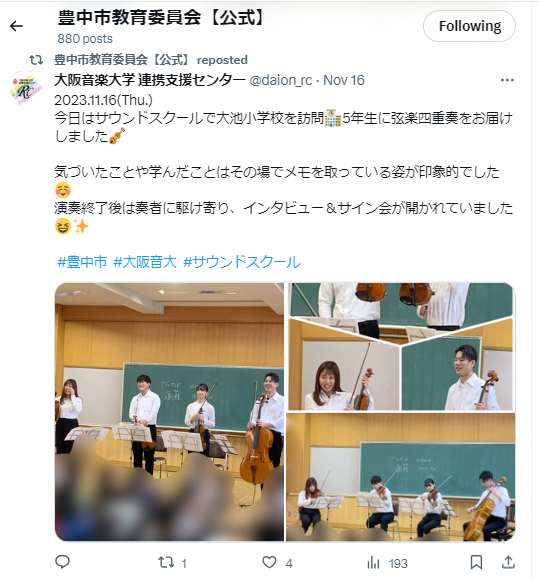Open the three-dot more options menu

point(507,80)
